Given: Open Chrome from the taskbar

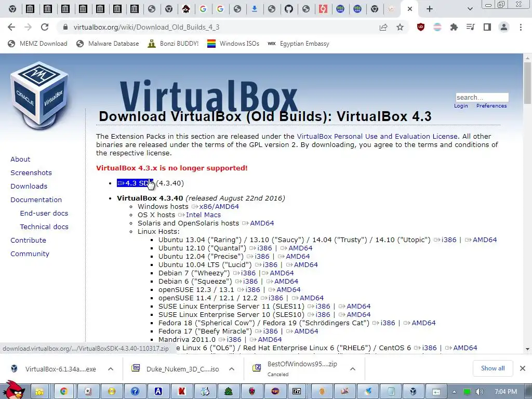Looking at the screenshot, I should pyautogui.click(x=63, y=392).
